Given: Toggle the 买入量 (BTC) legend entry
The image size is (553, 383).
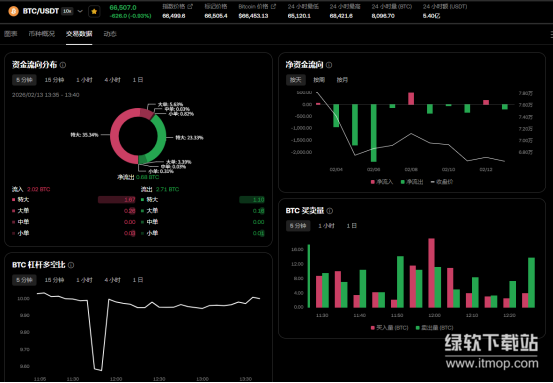Looking at the screenshot, I should [x=389, y=328].
